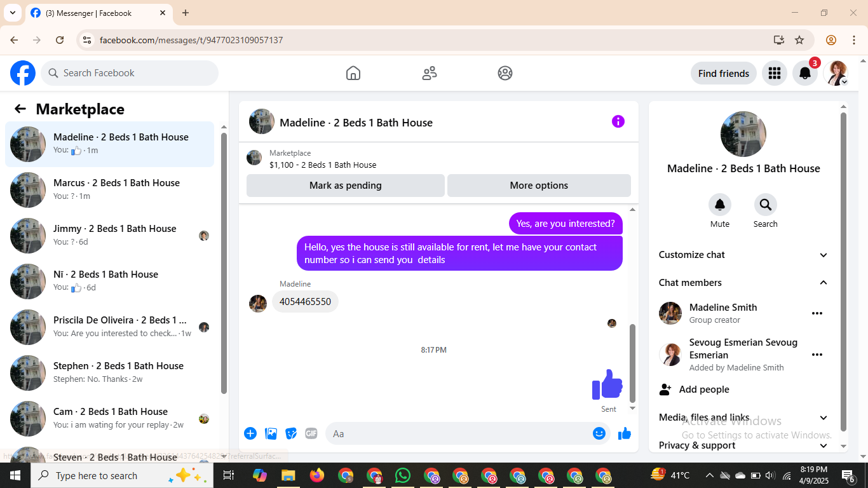
Task: Click the conversation list scrollbar
Action: pyautogui.click(x=224, y=263)
